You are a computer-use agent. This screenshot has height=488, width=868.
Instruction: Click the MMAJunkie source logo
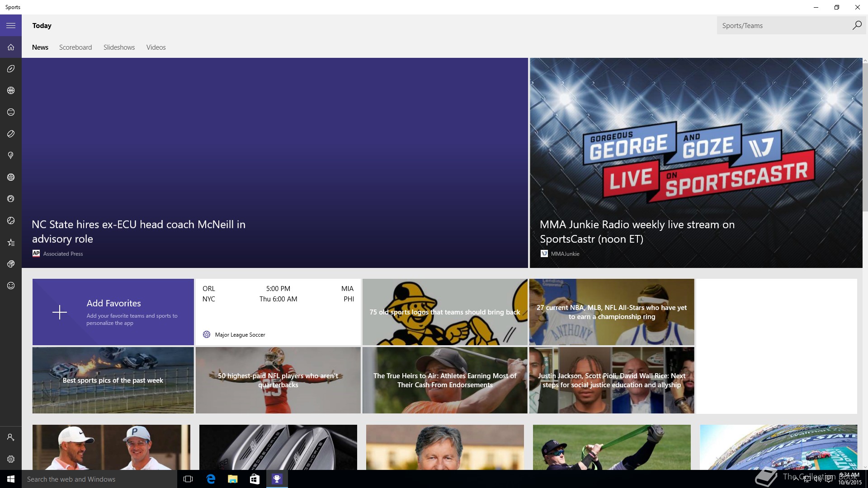(544, 253)
